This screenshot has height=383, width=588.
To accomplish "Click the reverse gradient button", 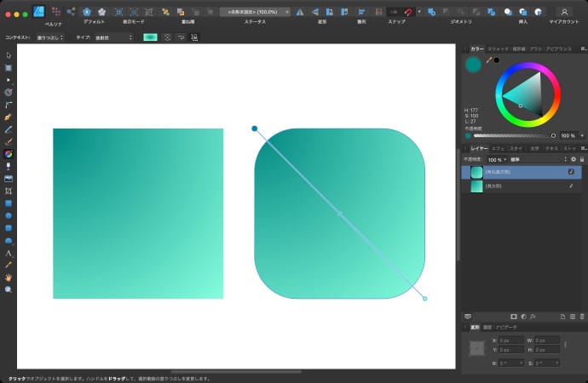I will 180,37.
